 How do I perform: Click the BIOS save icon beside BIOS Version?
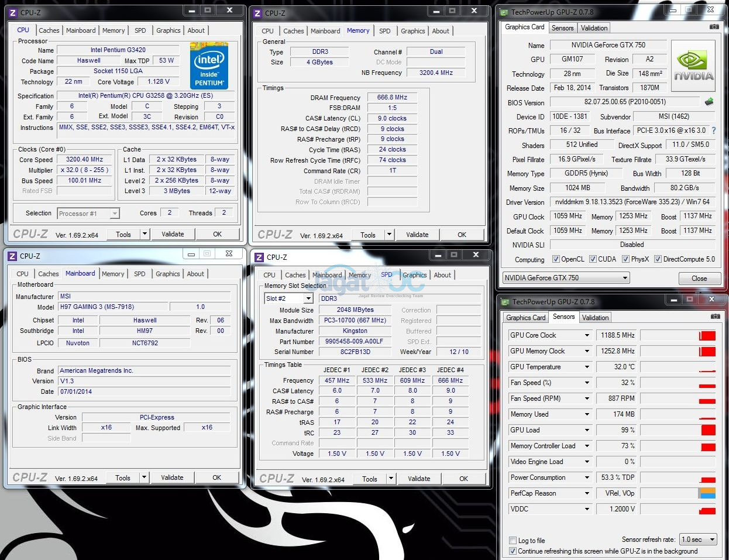coord(709,102)
